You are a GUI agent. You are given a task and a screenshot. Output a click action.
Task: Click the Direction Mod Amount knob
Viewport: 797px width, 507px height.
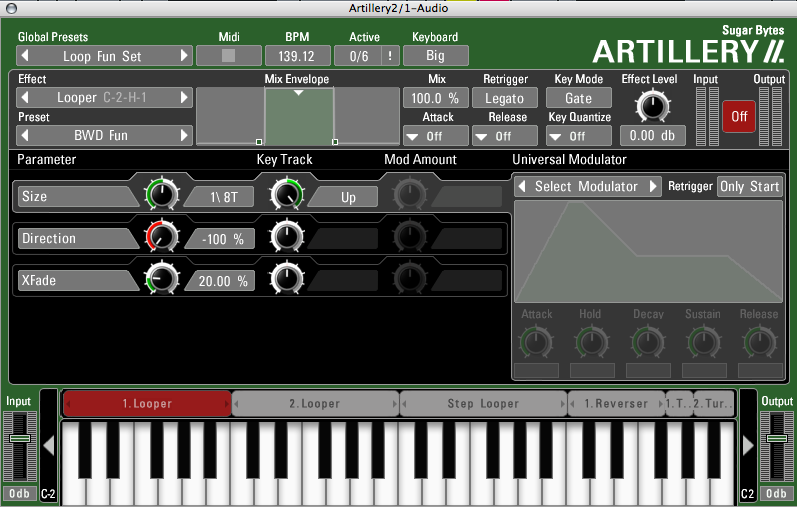410,236
